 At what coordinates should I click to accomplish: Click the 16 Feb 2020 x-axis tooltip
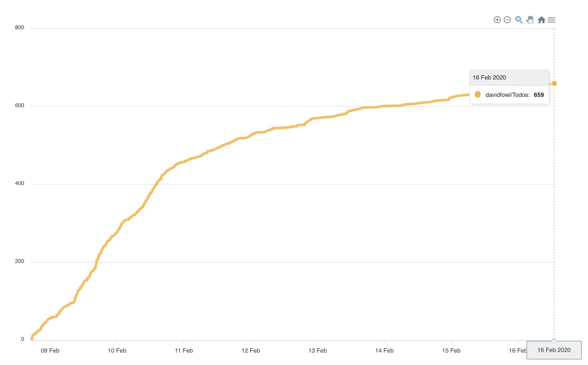tap(554, 350)
